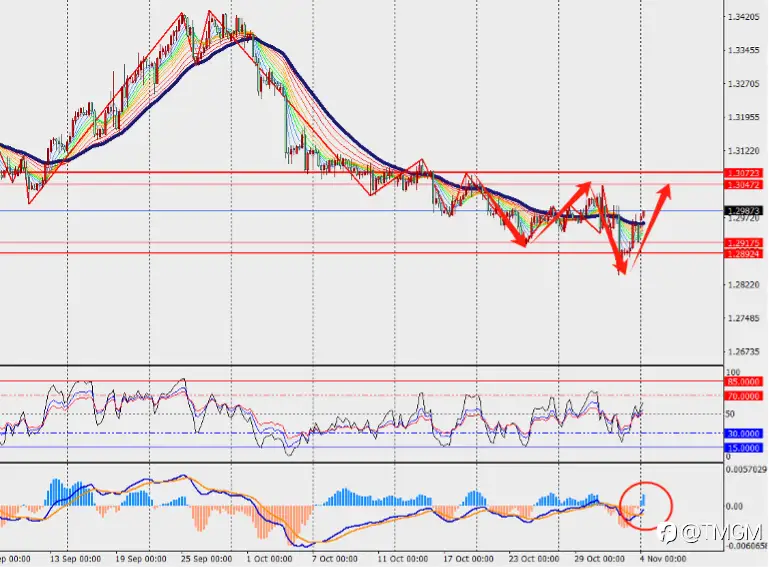Select the red 85.0000 oscillator level tag

click(743, 381)
